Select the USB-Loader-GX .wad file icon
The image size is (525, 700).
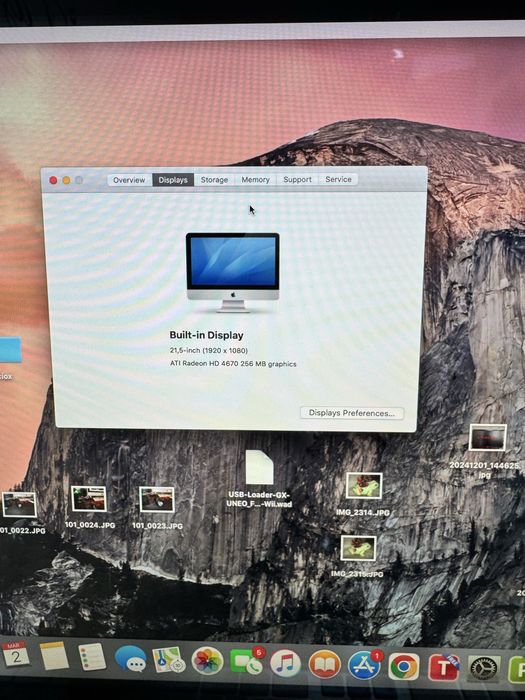tap(259, 467)
